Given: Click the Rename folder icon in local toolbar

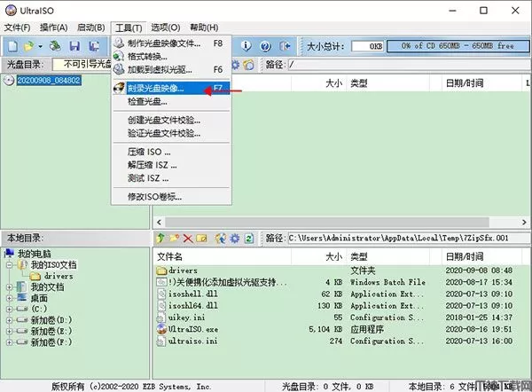Looking at the screenshot, I should (201, 239).
